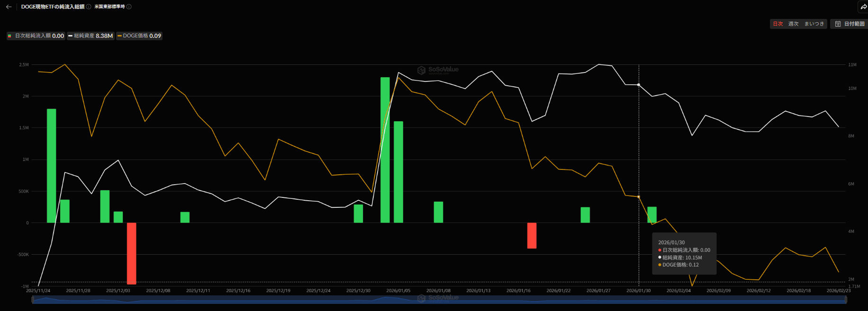This screenshot has width=868, height=311.
Task: Click the calendar icon in 日付範囲
Action: 838,24
